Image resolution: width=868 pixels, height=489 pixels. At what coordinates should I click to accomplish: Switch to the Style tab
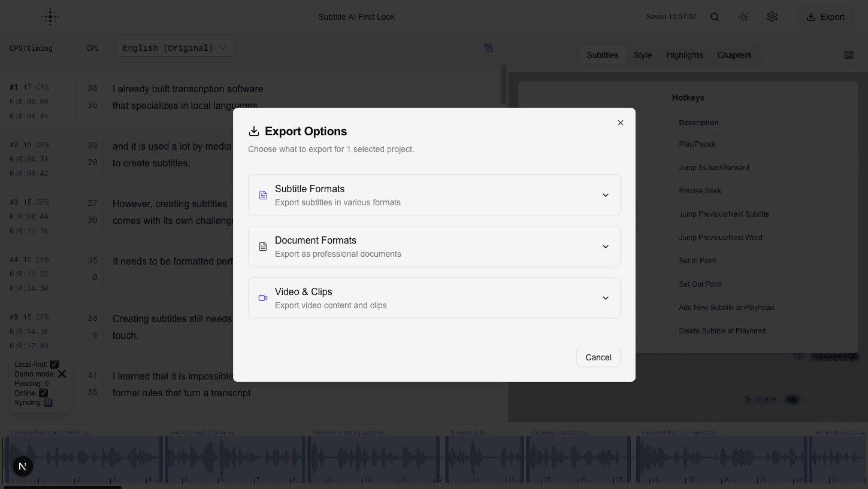642,55
